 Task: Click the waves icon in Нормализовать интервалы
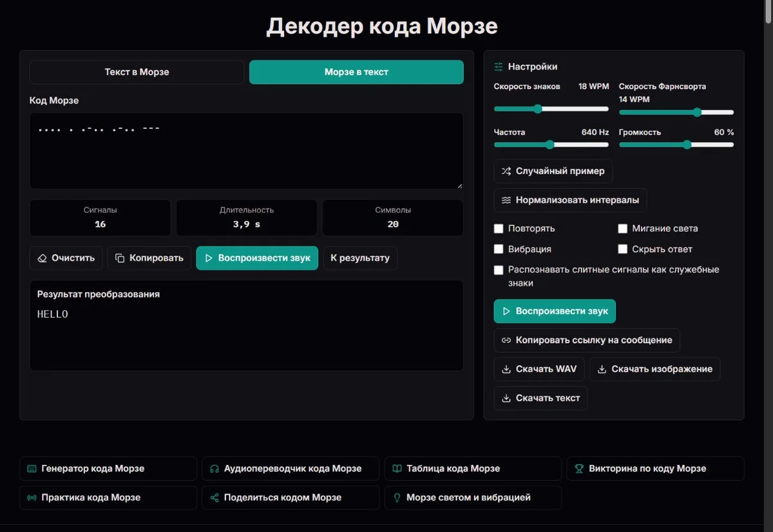click(x=506, y=200)
